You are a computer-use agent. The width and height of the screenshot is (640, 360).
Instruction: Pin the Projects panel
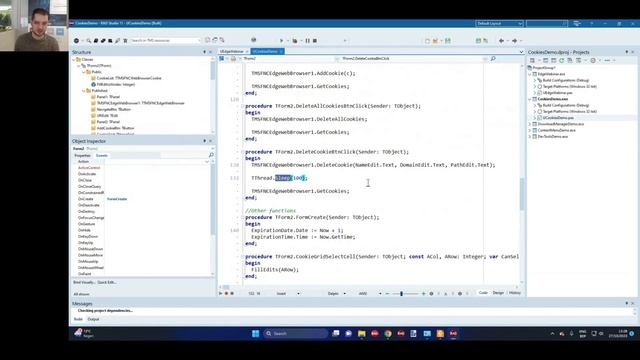(x=627, y=52)
